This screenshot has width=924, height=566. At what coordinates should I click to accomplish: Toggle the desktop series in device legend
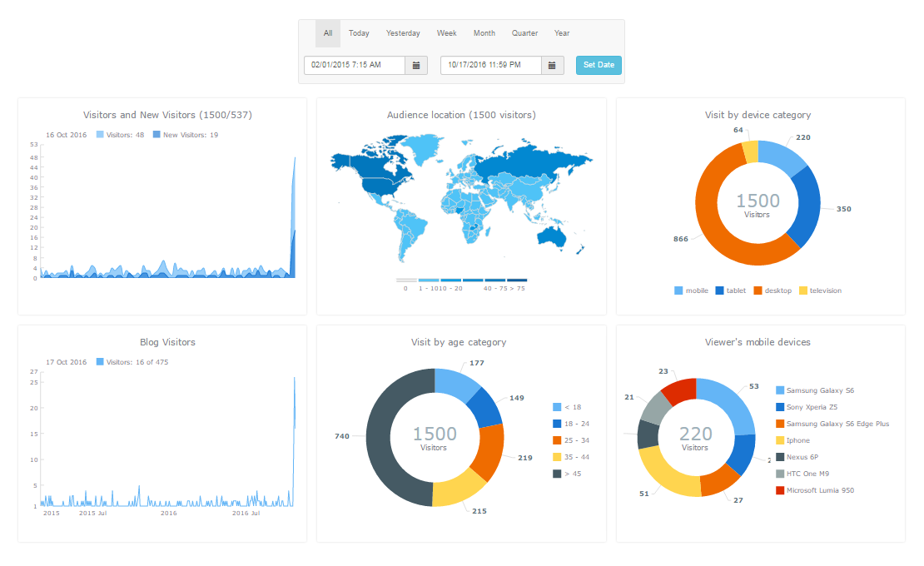pos(772,290)
